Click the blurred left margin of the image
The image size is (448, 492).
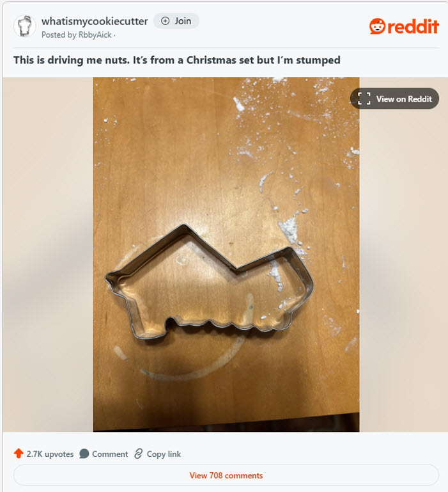pos(48,254)
